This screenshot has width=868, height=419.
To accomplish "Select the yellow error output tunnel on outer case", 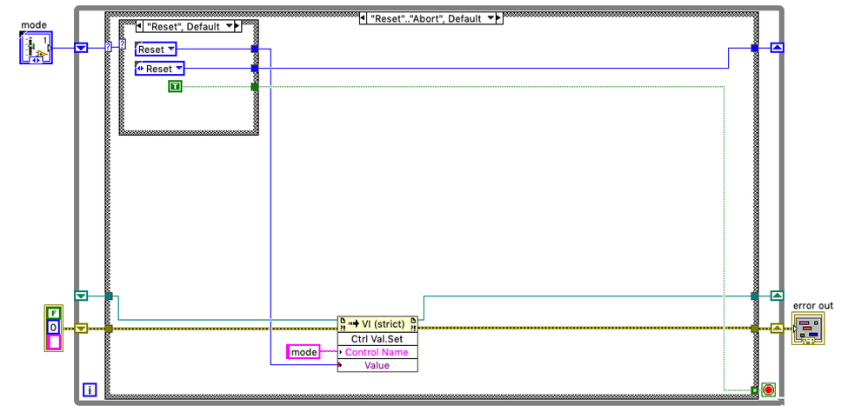I will (x=755, y=329).
